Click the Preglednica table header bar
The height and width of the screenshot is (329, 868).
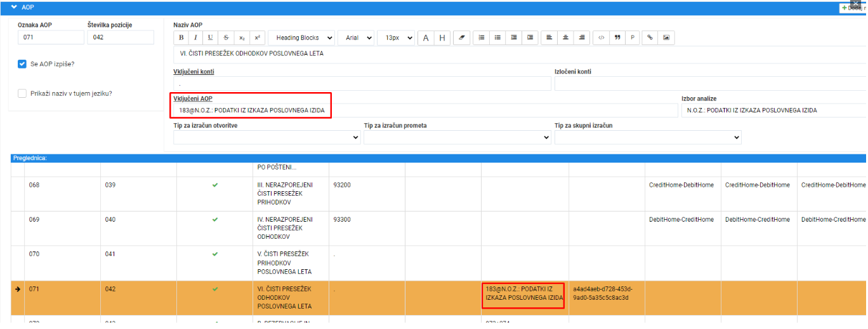(438, 158)
